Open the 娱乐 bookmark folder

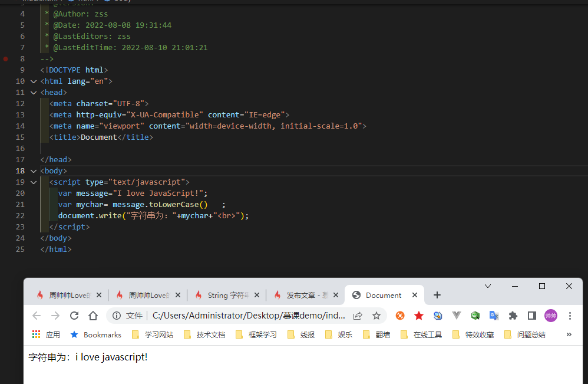tap(339, 334)
